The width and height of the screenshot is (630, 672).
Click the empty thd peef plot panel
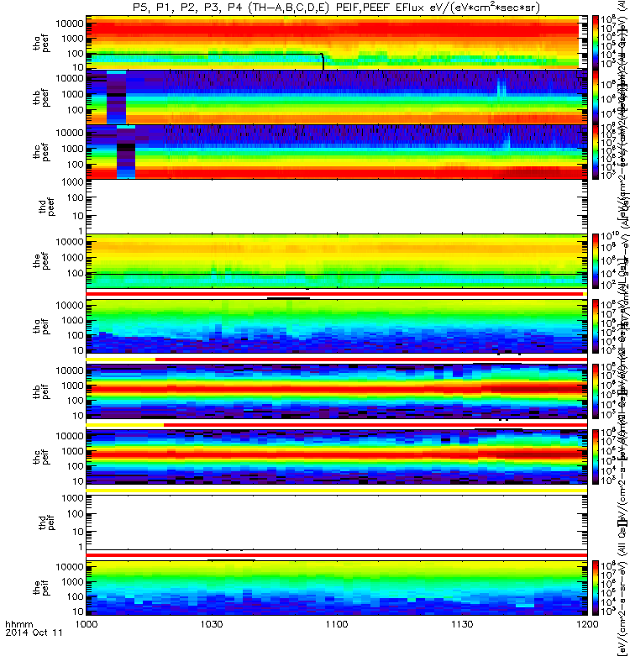click(337, 207)
